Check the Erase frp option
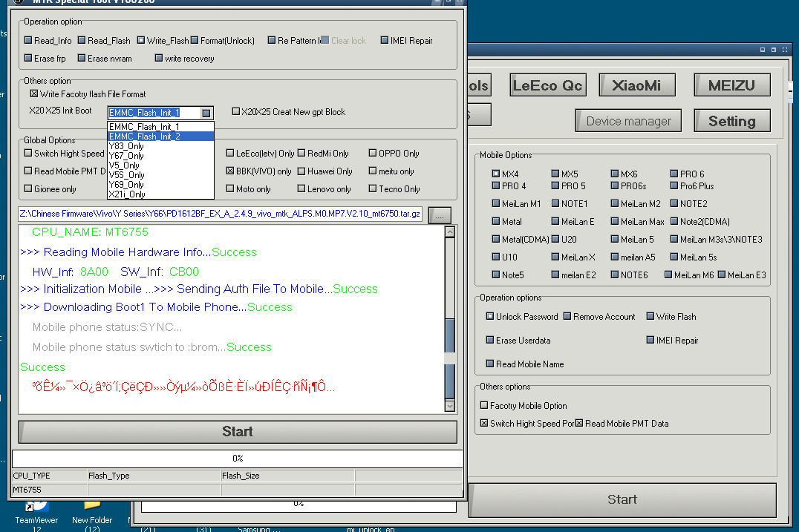This screenshot has width=799, height=532. tap(28, 58)
